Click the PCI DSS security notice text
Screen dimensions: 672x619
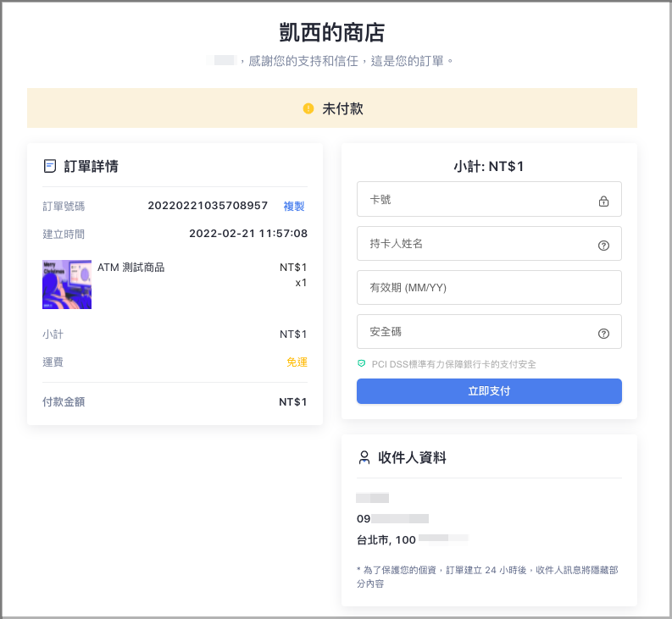coord(454,364)
